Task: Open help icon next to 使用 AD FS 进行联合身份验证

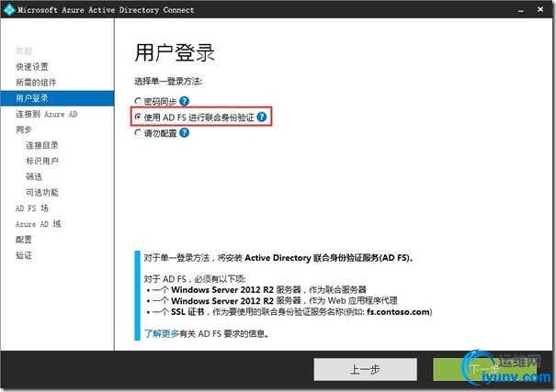Action: tap(262, 117)
